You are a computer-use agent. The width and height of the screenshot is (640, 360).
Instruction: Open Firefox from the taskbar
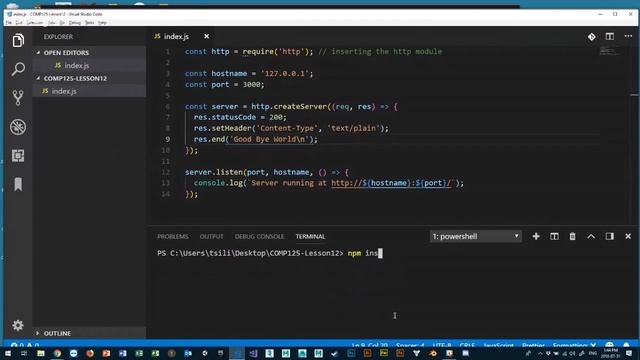[x=90, y=353]
